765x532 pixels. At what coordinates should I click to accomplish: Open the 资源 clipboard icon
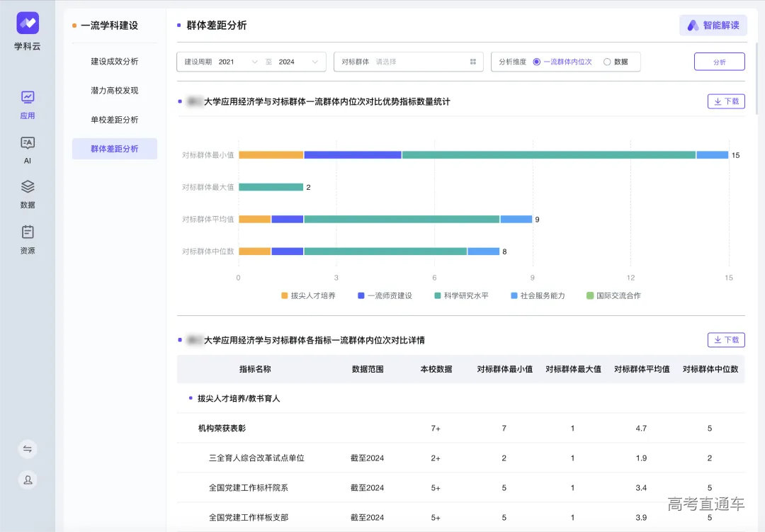pyautogui.click(x=28, y=232)
